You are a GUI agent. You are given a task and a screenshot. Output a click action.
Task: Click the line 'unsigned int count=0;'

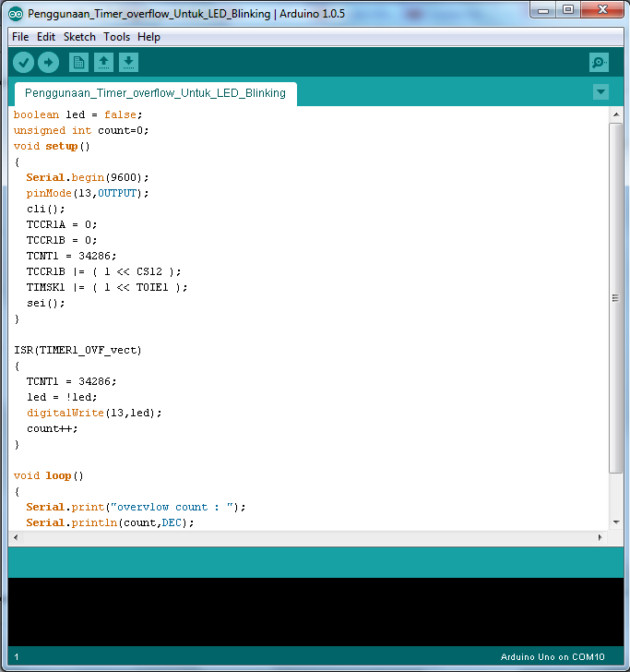pos(81,130)
